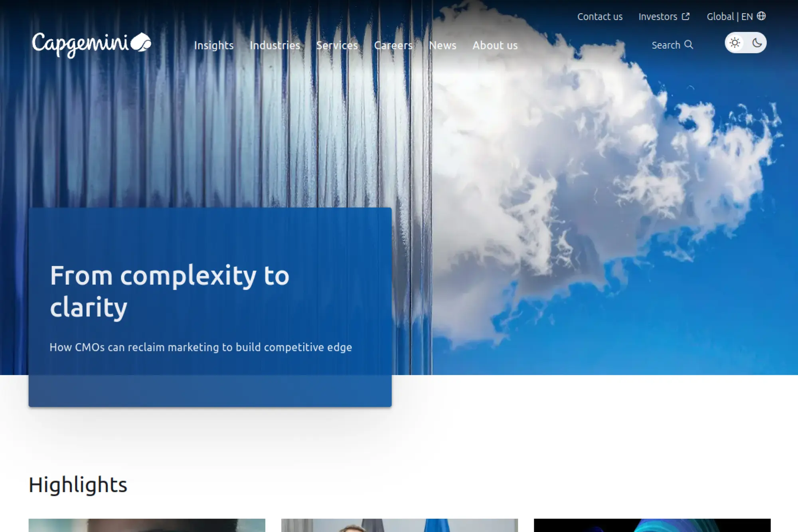Click the Capgemini logo
This screenshot has width=798, height=532.
pyautogui.click(x=91, y=45)
